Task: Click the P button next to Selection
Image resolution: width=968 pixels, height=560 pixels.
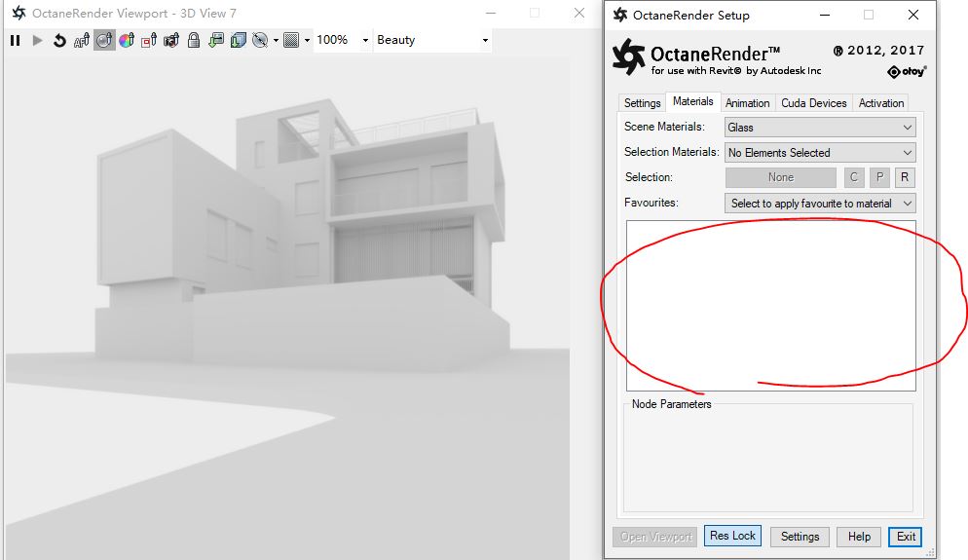Action: click(x=879, y=177)
